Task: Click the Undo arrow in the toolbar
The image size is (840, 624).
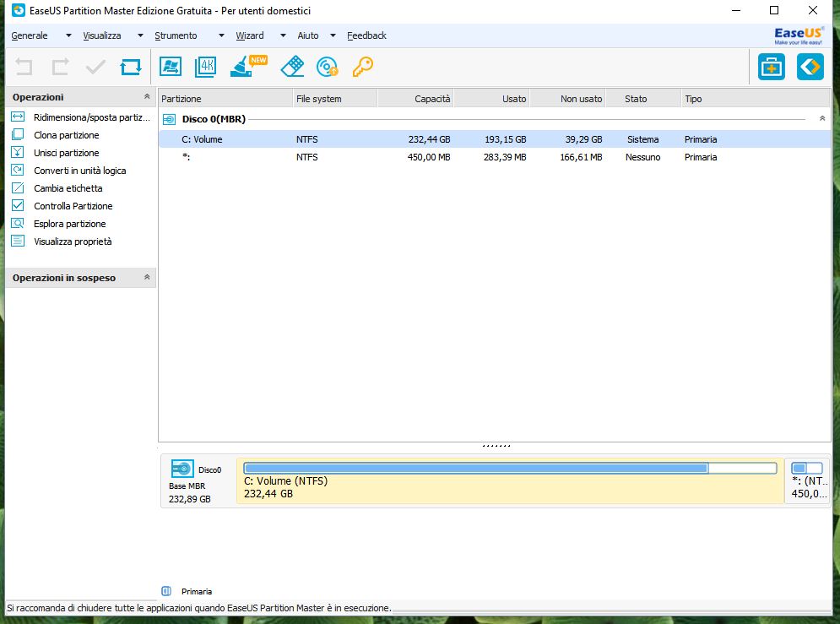Action: [24, 67]
